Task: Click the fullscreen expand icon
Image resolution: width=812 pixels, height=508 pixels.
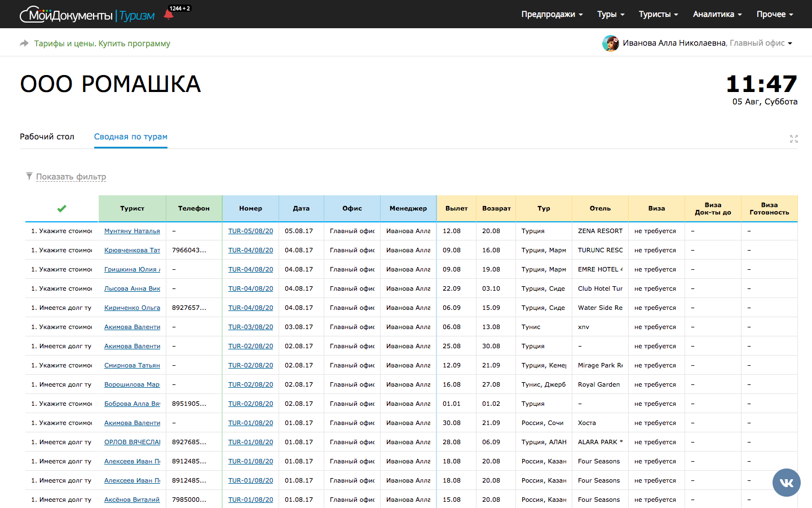Action: pyautogui.click(x=794, y=139)
